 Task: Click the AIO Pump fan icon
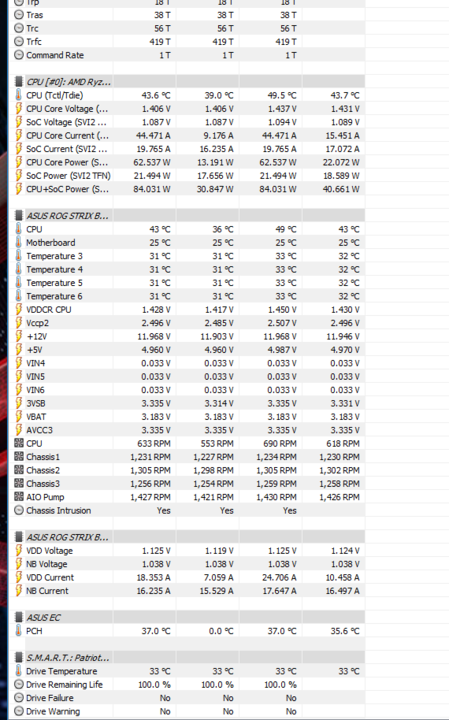tap(18, 497)
